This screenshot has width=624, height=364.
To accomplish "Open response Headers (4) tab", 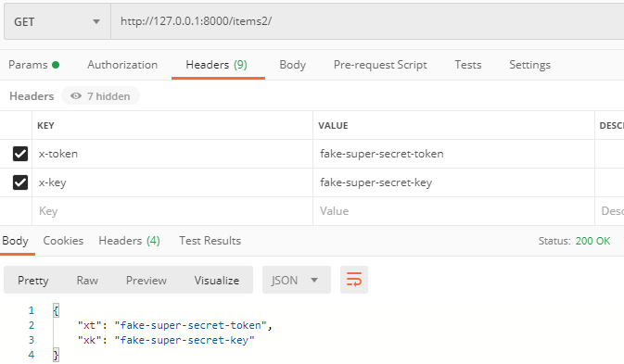I will 129,241.
